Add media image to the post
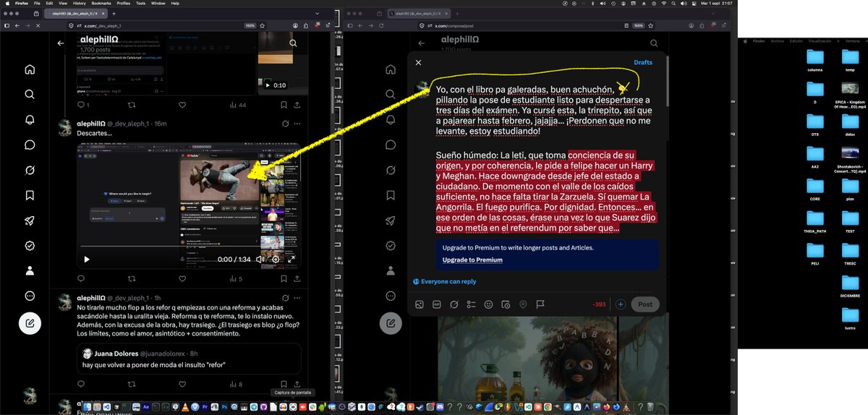Image resolution: width=868 pixels, height=415 pixels. (x=419, y=304)
